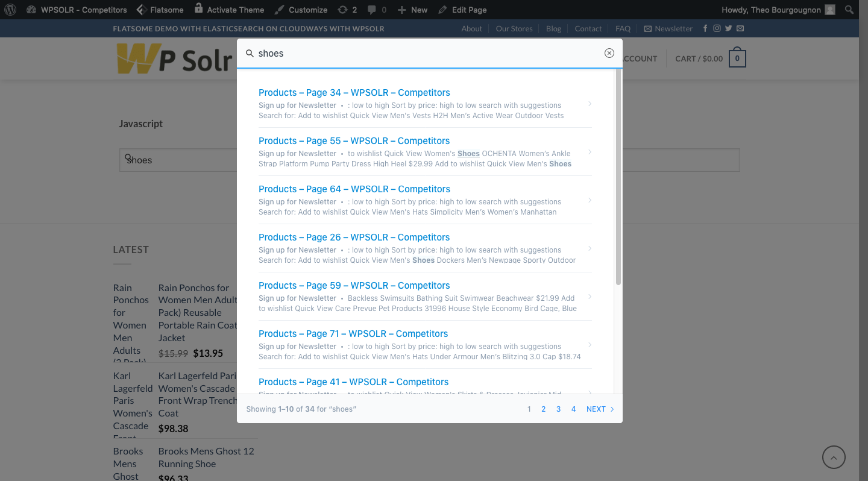This screenshot has height=481, width=868.
Task: Click the search popup's magnifier icon
Action: pyautogui.click(x=250, y=53)
